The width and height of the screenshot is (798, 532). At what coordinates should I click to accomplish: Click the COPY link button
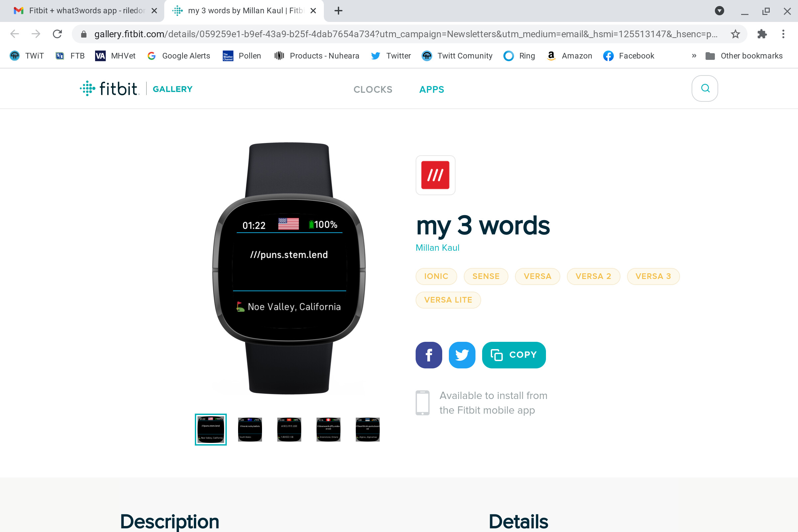514,355
